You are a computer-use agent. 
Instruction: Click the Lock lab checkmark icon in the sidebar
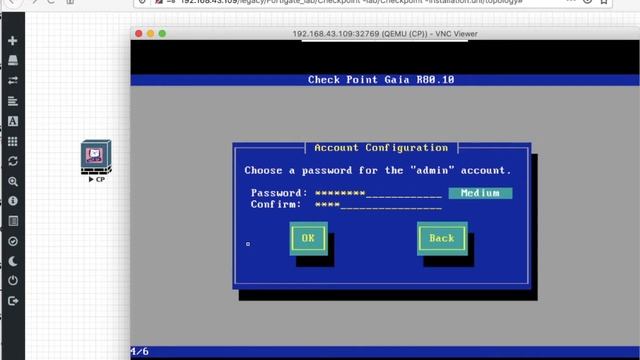(x=13, y=241)
